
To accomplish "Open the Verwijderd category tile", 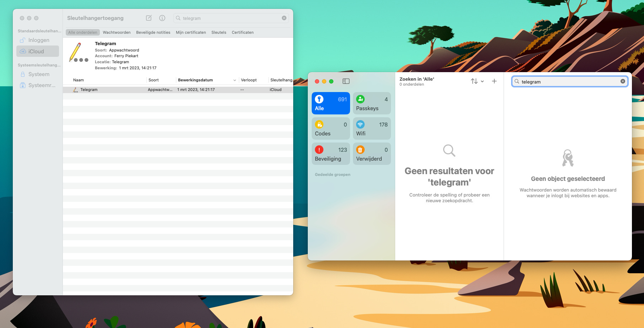I will [372, 154].
